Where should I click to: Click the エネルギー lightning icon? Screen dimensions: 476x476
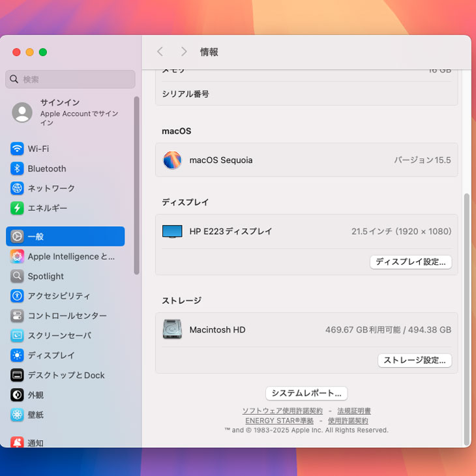point(17,208)
